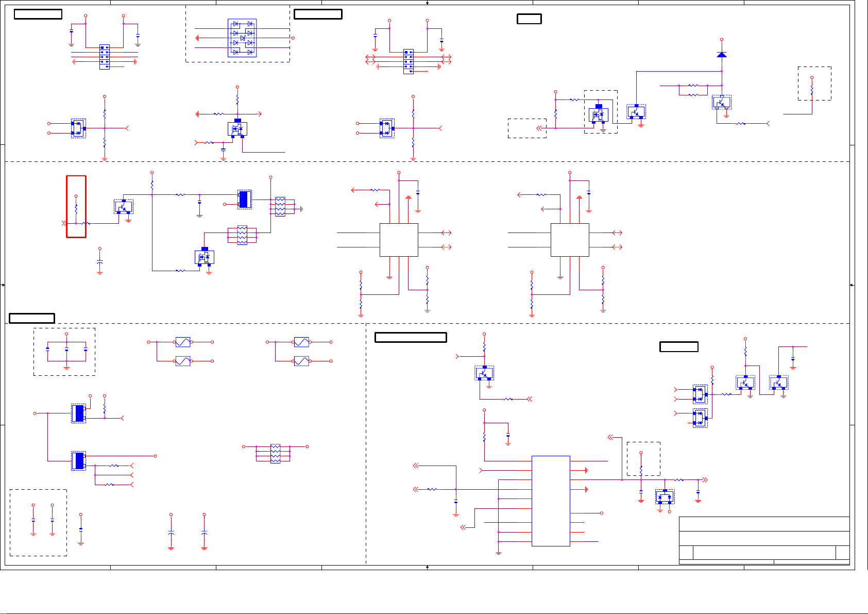Click the resistor array wired to the ground symbol

pyautogui.click(x=280, y=206)
